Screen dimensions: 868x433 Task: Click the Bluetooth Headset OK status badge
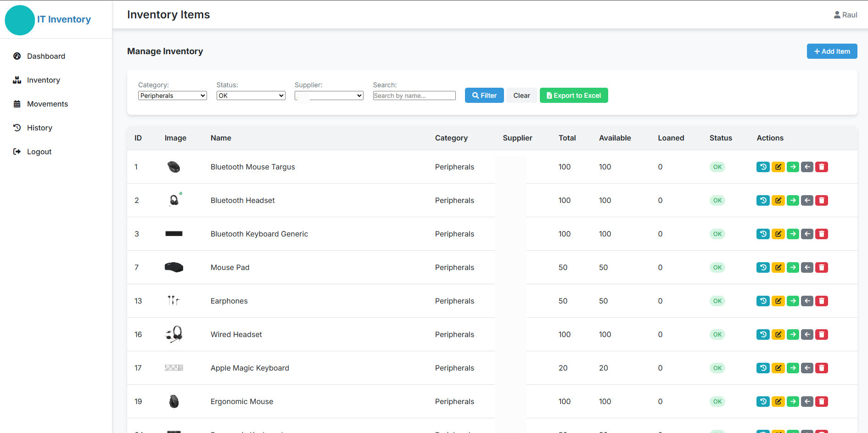click(x=717, y=200)
